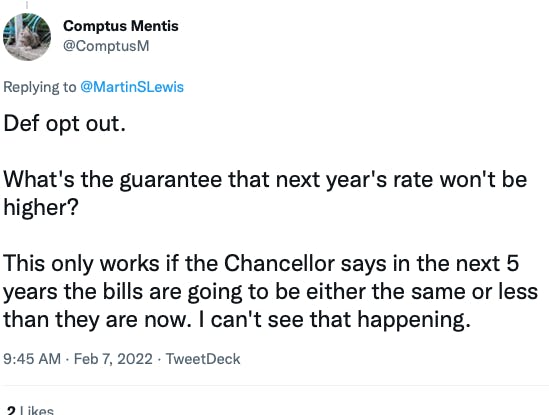This screenshot has width=549, height=415.
Task: Click the words 'This only works'
Action: [x=81, y=263]
